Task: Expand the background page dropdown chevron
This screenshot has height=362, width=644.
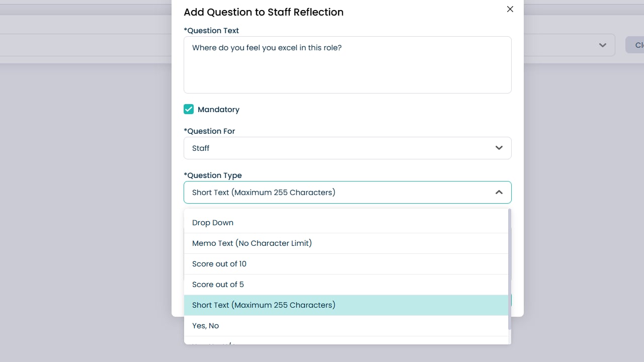Action: [603, 45]
